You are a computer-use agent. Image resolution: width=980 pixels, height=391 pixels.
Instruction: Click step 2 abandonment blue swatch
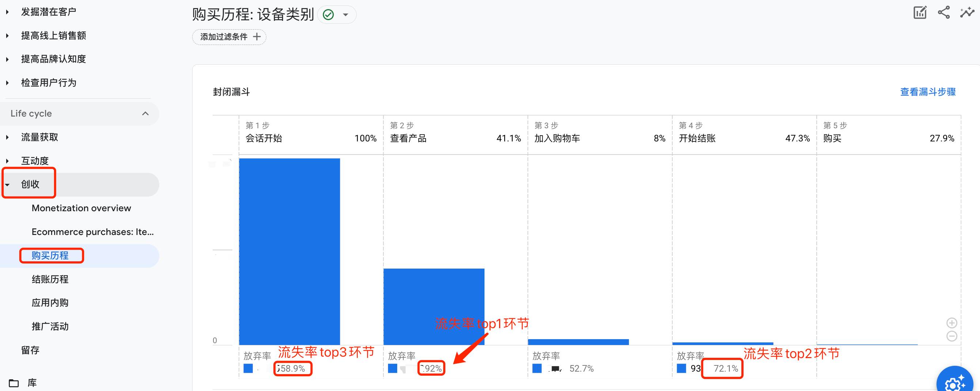coord(392,368)
